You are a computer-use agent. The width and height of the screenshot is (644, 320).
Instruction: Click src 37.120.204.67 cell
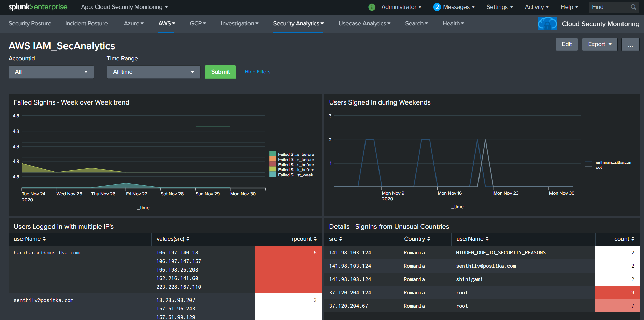348,306
